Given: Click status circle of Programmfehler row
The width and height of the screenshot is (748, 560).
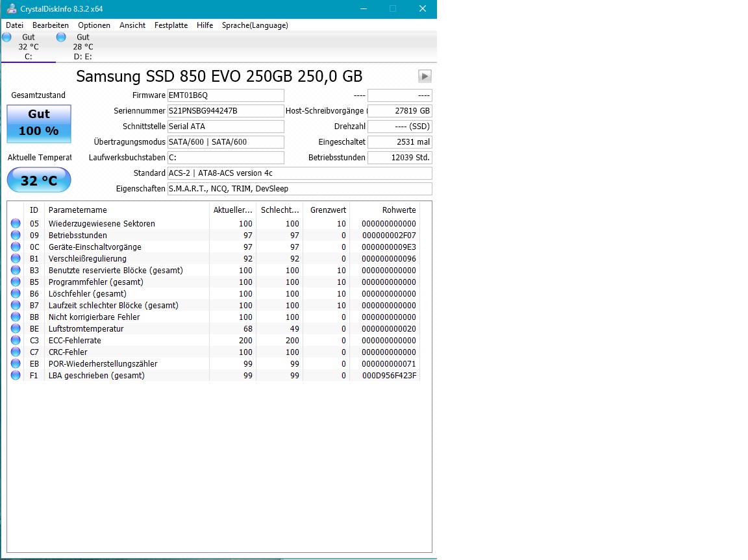Looking at the screenshot, I should pos(16,282).
